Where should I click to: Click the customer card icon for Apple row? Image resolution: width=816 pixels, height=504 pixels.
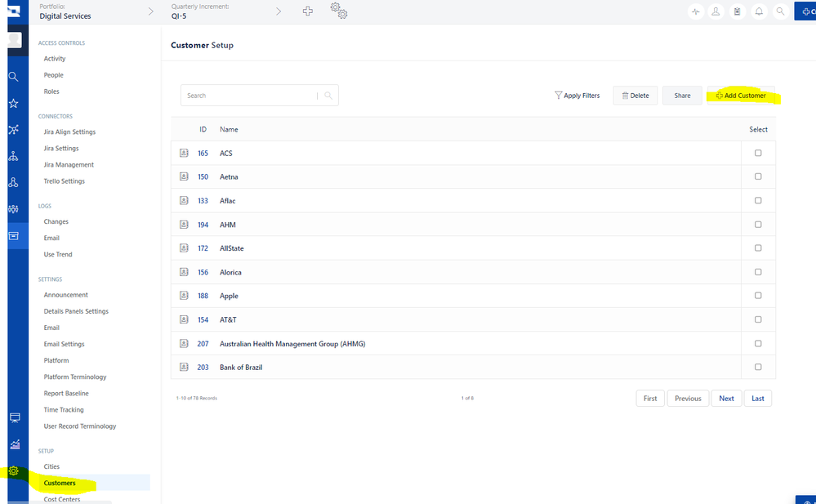[x=184, y=295]
